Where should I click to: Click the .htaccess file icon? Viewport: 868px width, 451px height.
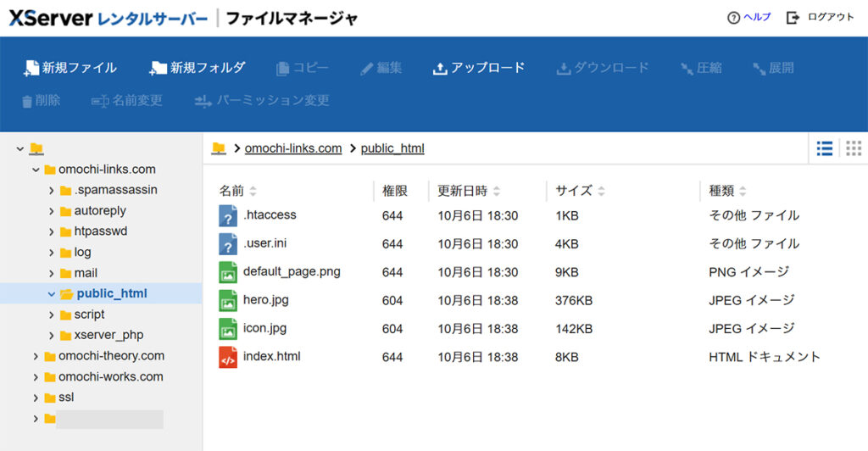click(227, 215)
